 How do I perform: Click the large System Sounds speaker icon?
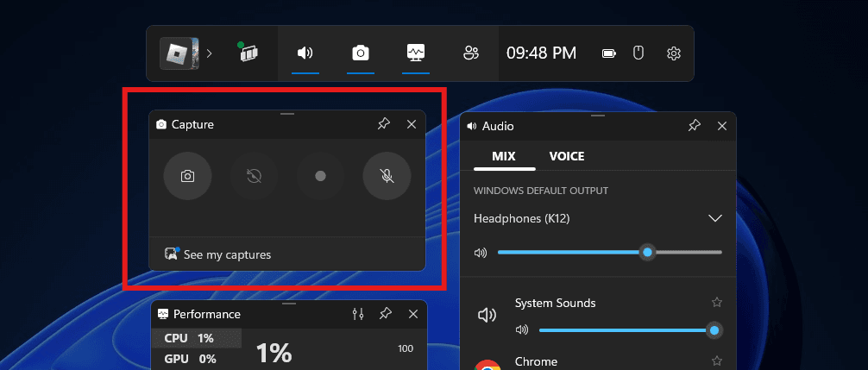click(x=487, y=316)
